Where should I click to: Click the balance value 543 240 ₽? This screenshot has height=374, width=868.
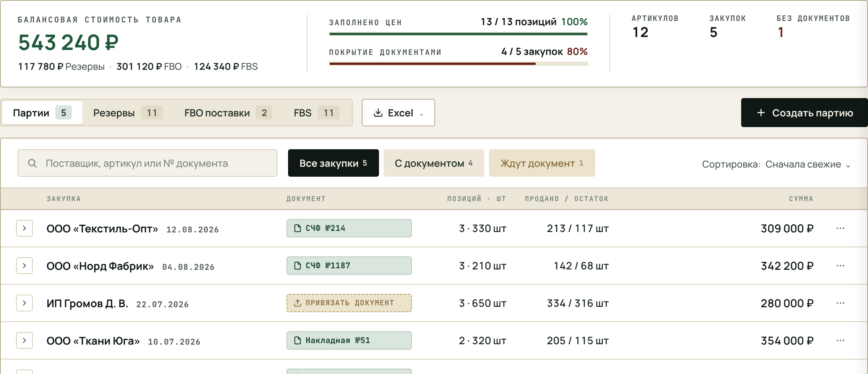coord(68,42)
